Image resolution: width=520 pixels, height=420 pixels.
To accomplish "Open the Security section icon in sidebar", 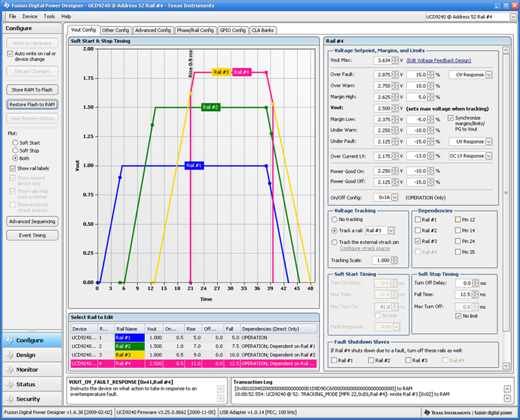I will (8, 399).
